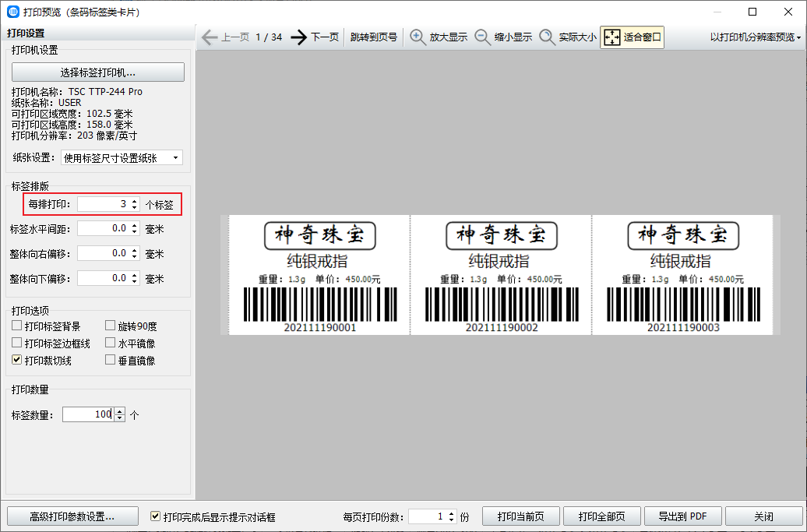Click 打印当前页 button
Image resolution: width=807 pixels, height=532 pixels.
click(x=521, y=516)
